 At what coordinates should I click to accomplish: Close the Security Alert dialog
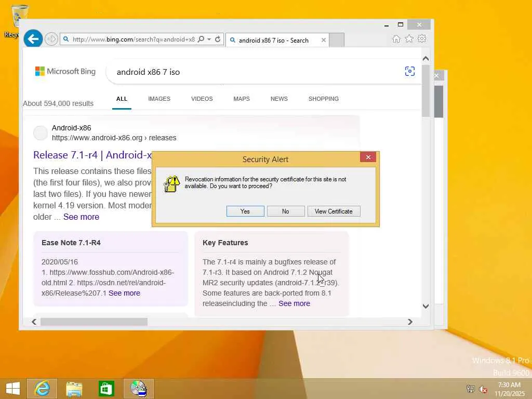click(368, 157)
